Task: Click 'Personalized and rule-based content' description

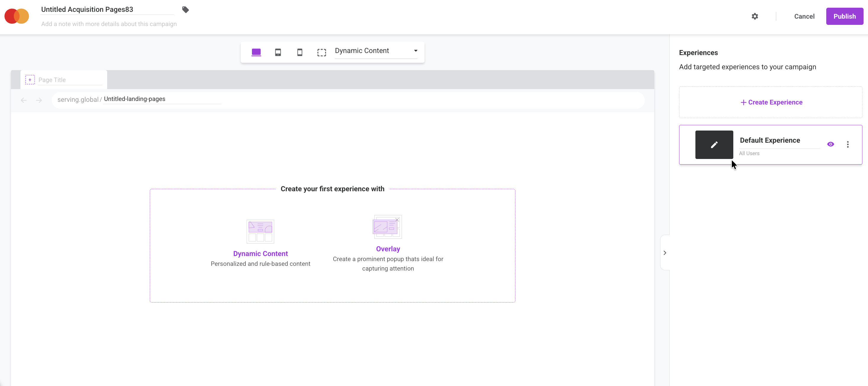Action: click(261, 264)
